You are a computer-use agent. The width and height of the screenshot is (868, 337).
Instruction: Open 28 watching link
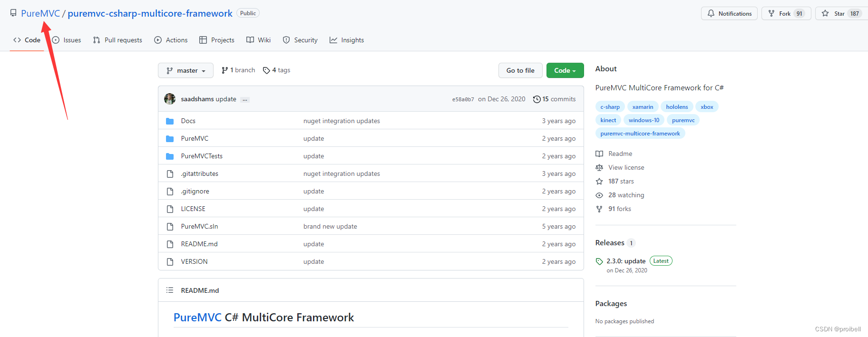pyautogui.click(x=620, y=195)
